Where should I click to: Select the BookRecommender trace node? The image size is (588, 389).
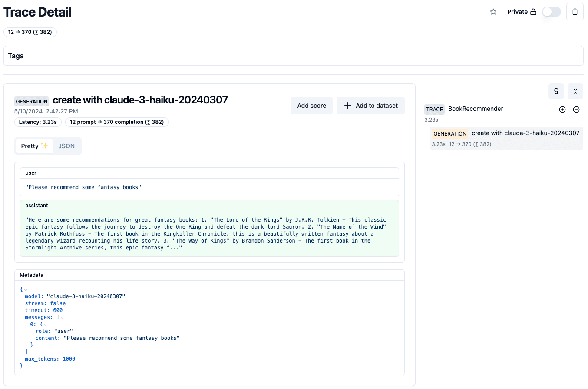tap(476, 109)
